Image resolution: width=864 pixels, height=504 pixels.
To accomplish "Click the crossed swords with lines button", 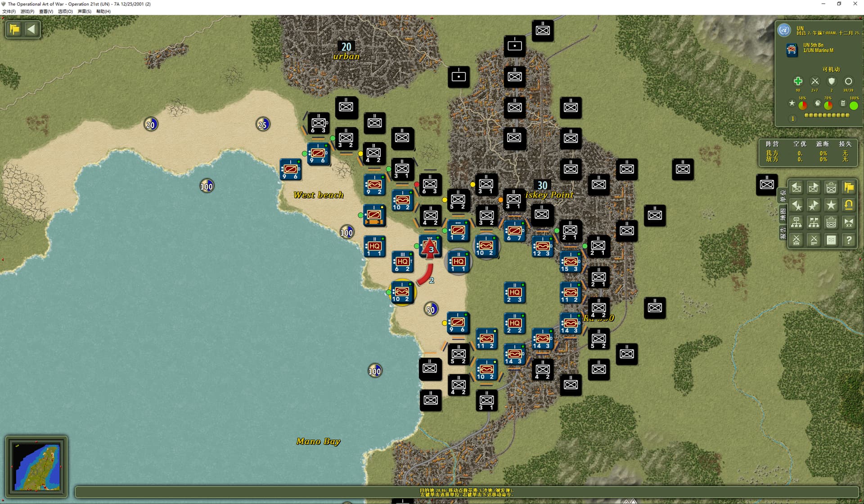I will [814, 240].
